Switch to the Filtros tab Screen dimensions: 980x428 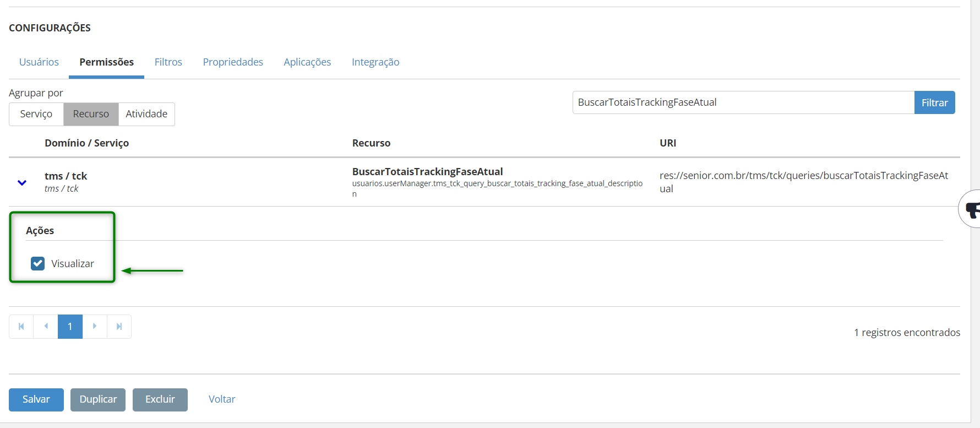[168, 62]
